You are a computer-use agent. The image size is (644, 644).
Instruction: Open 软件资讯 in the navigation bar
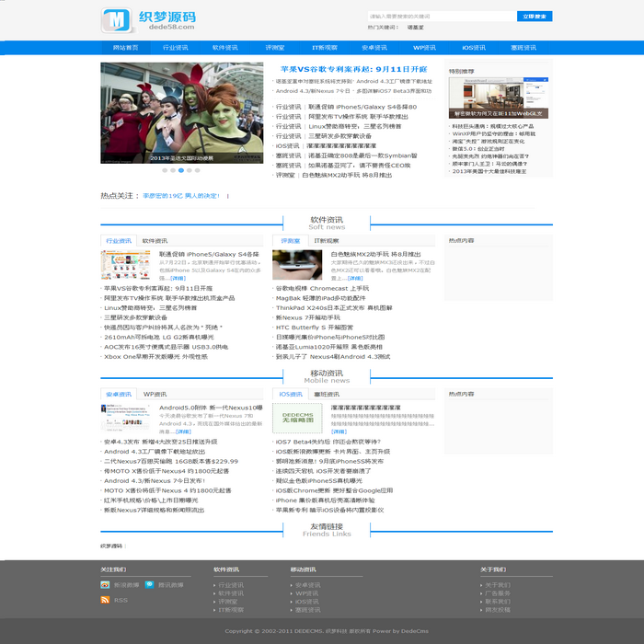click(225, 48)
